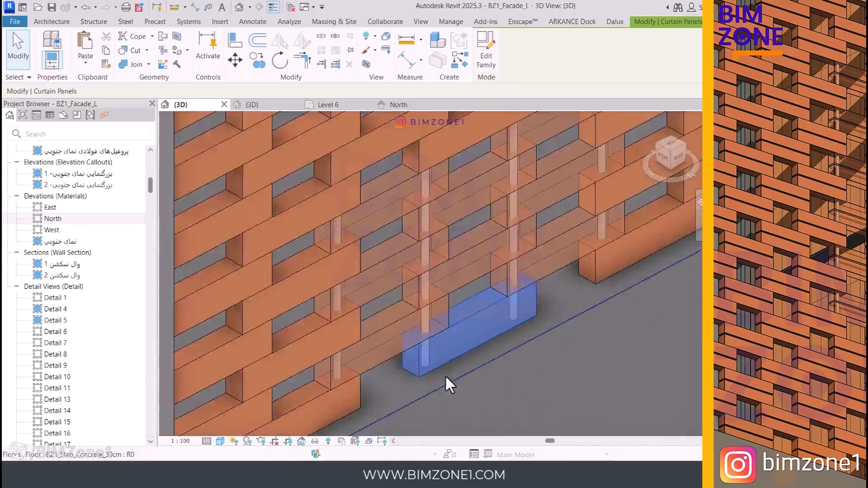Open the Cut geometry dropdown arrow
The height and width of the screenshot is (488, 868).
[x=146, y=50]
